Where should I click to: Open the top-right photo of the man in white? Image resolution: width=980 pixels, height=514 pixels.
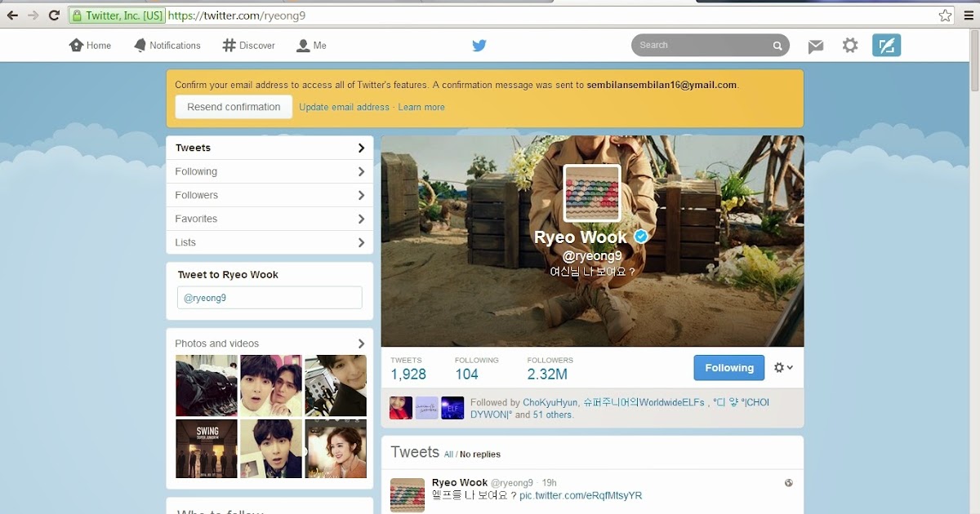pos(336,385)
